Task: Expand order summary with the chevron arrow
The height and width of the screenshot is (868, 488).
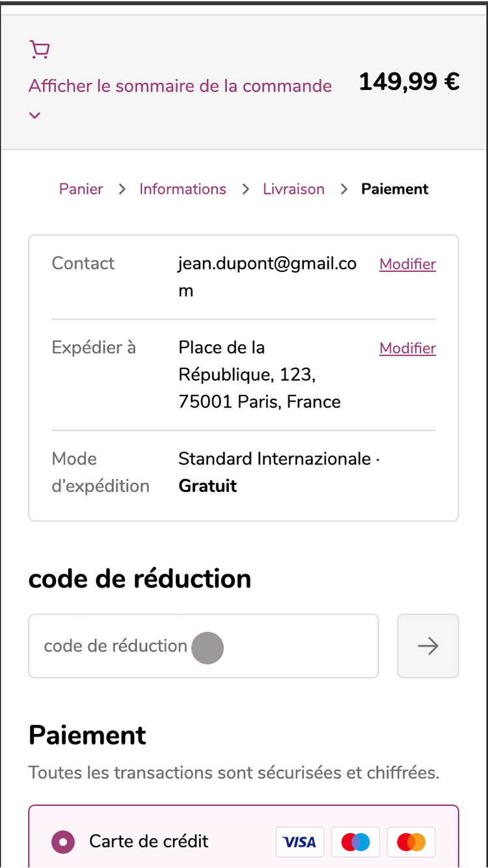Action: tap(35, 116)
